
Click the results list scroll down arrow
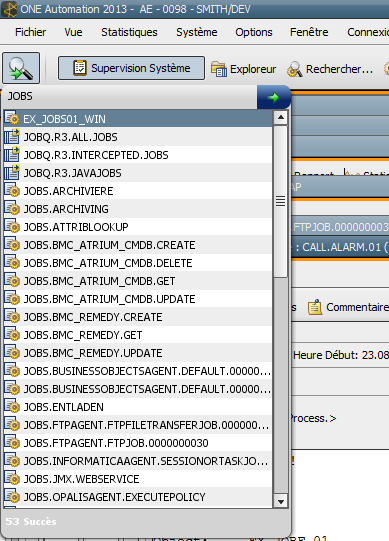tap(281, 501)
